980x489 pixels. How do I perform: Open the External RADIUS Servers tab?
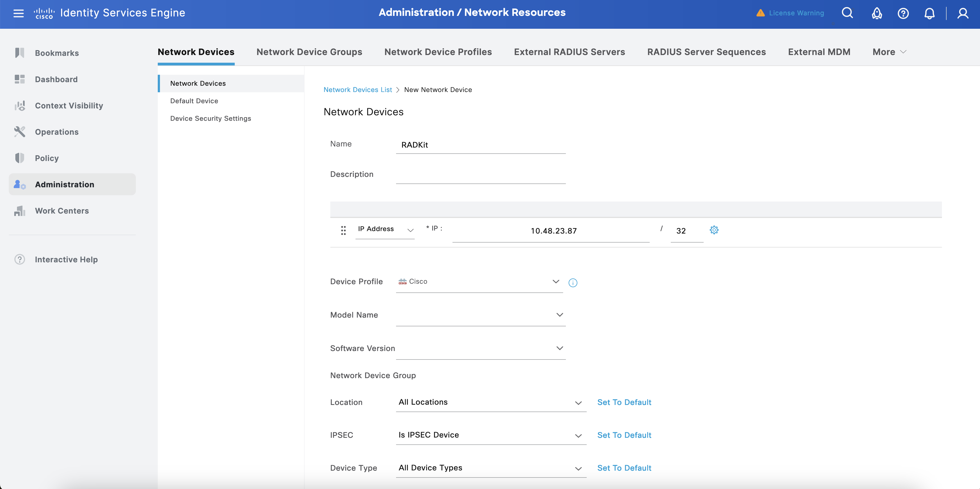click(x=569, y=52)
